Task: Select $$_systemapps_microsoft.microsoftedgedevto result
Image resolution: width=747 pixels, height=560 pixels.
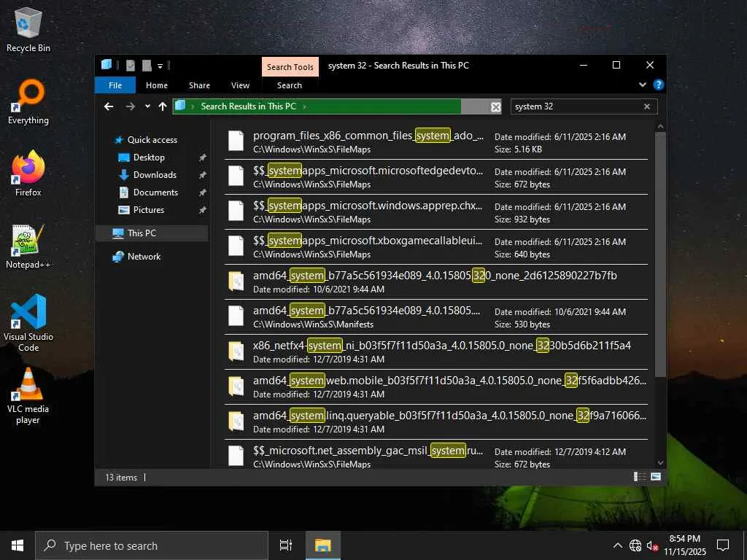Action: pyautogui.click(x=436, y=176)
